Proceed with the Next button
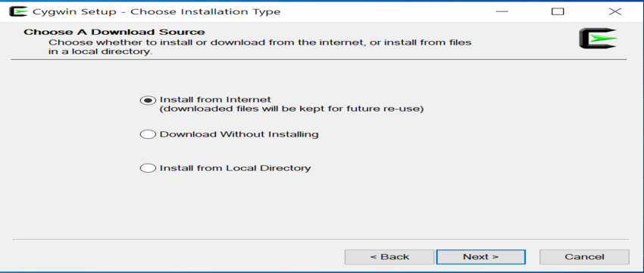The height and width of the screenshot is (273, 644). point(481,257)
